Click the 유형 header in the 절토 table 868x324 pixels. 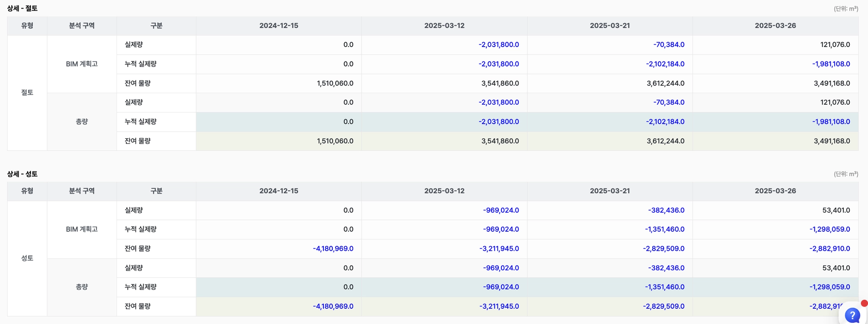[27, 26]
